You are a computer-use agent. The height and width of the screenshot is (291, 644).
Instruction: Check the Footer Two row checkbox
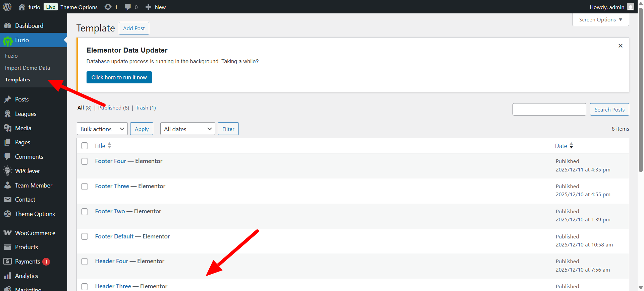[85, 212]
